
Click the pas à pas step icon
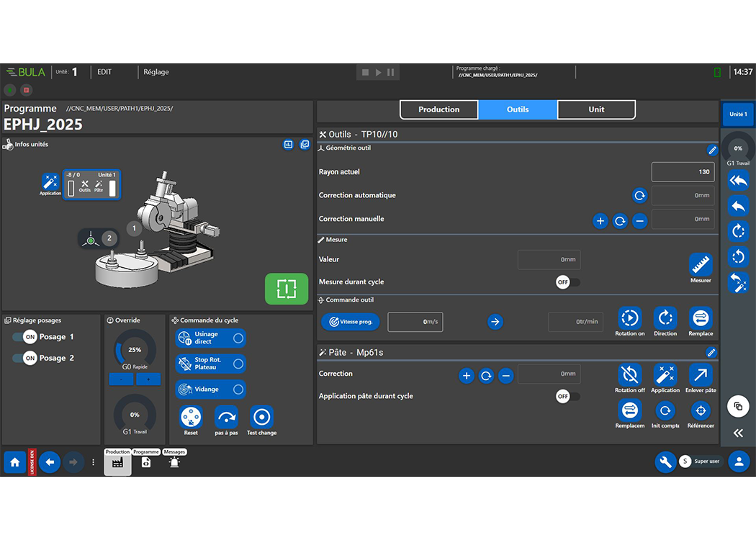tap(226, 417)
